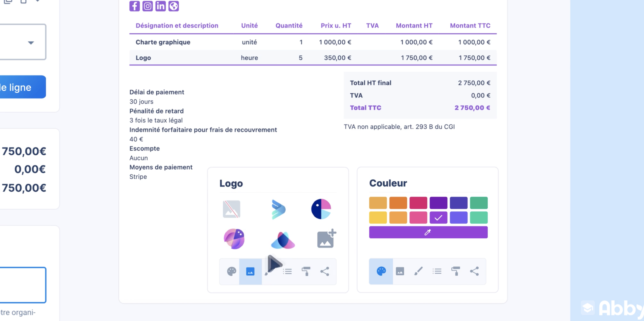Pick the indigo swatch in top row
Image resolution: width=644 pixels, height=321 pixels.
pyautogui.click(x=459, y=203)
